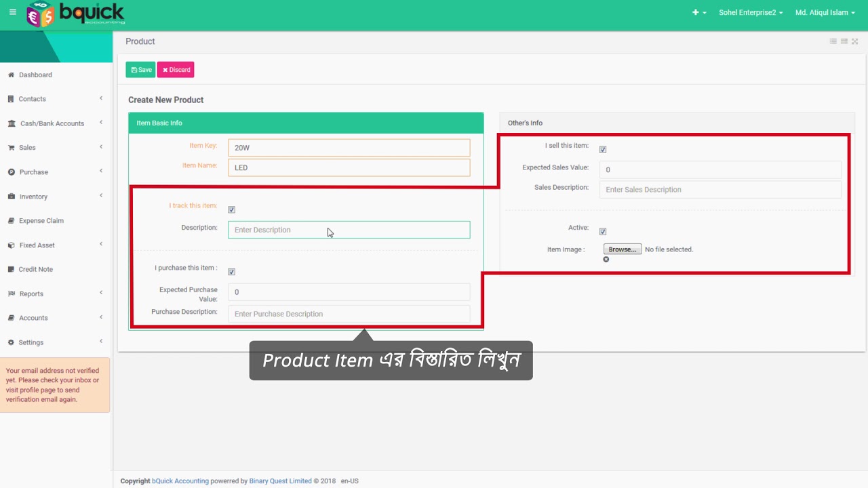The width and height of the screenshot is (868, 488).
Task: Click the Enter Purchase Description field
Action: point(349,314)
